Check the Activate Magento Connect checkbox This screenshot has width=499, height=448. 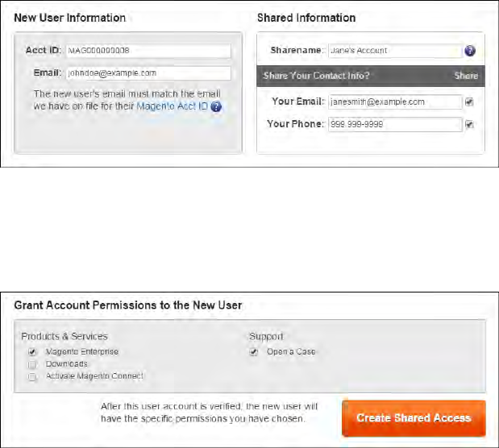coord(33,376)
